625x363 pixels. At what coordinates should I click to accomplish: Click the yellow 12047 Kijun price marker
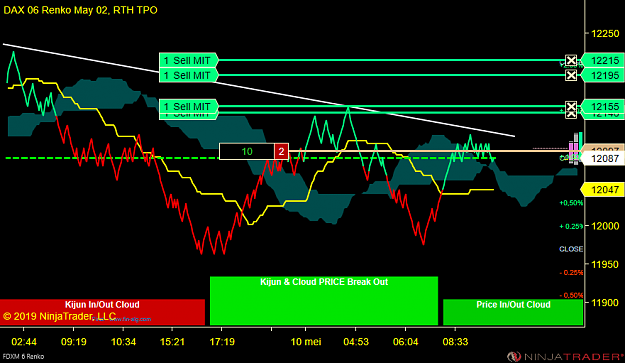pos(603,190)
